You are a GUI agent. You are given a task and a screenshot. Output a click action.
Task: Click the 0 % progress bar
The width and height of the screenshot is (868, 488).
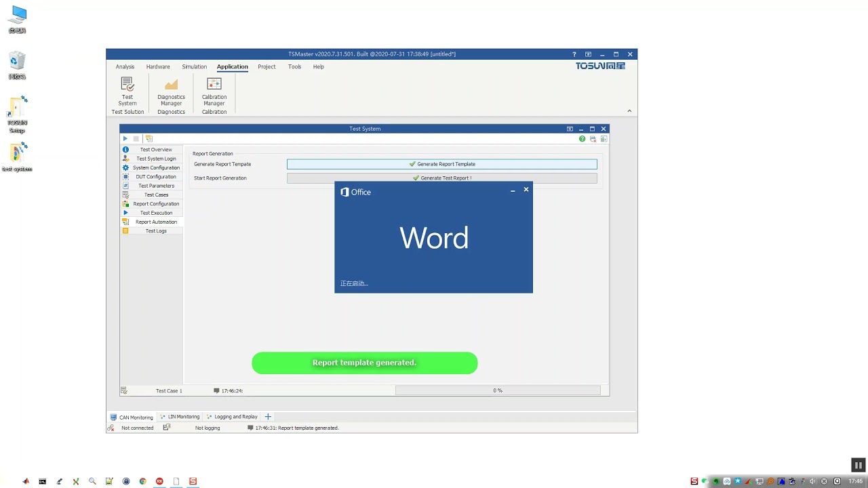click(498, 390)
